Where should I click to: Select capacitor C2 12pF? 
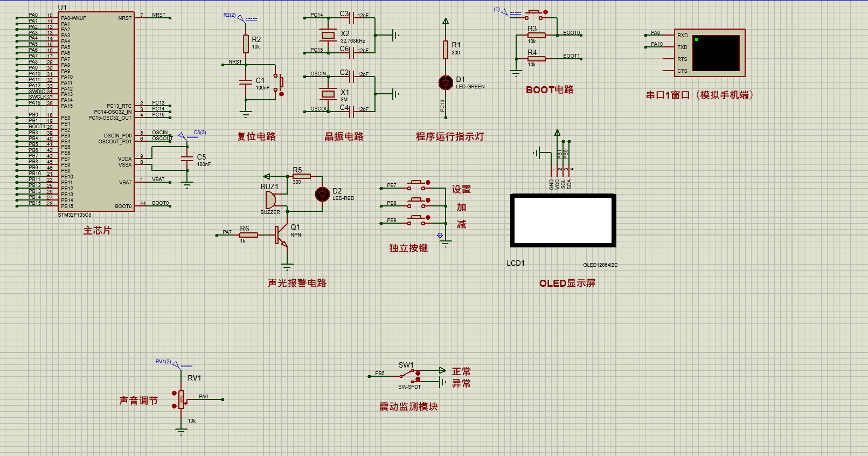[x=352, y=76]
